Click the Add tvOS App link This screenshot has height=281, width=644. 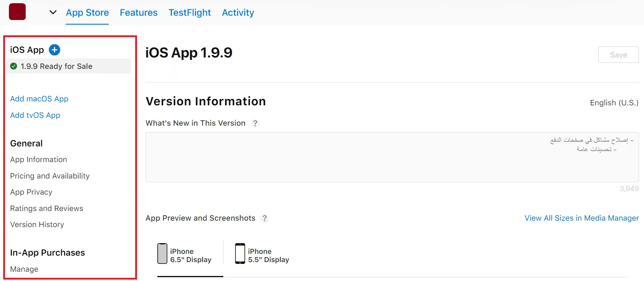point(35,115)
